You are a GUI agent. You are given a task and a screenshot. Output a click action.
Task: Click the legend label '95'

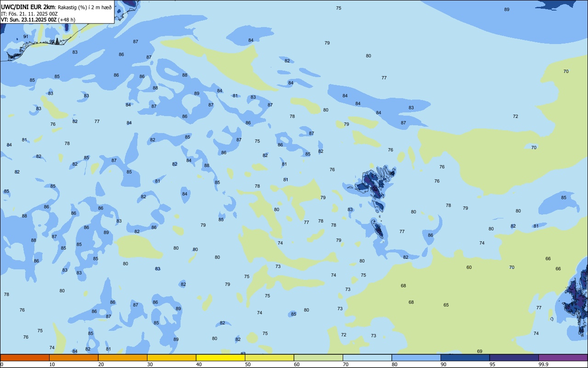pyautogui.click(x=492, y=364)
